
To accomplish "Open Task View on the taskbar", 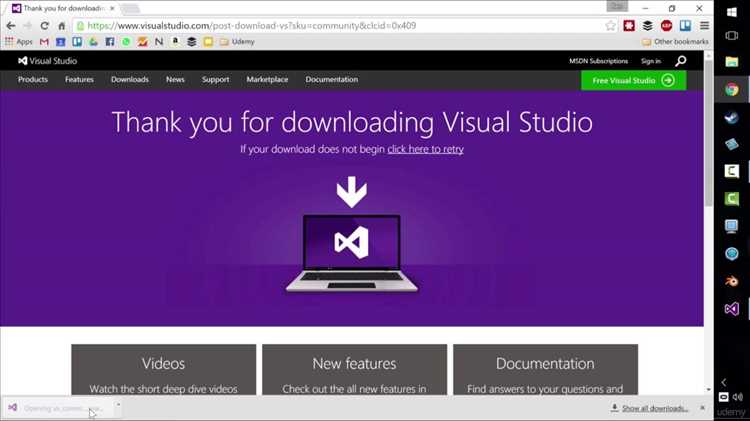I will pos(731,36).
